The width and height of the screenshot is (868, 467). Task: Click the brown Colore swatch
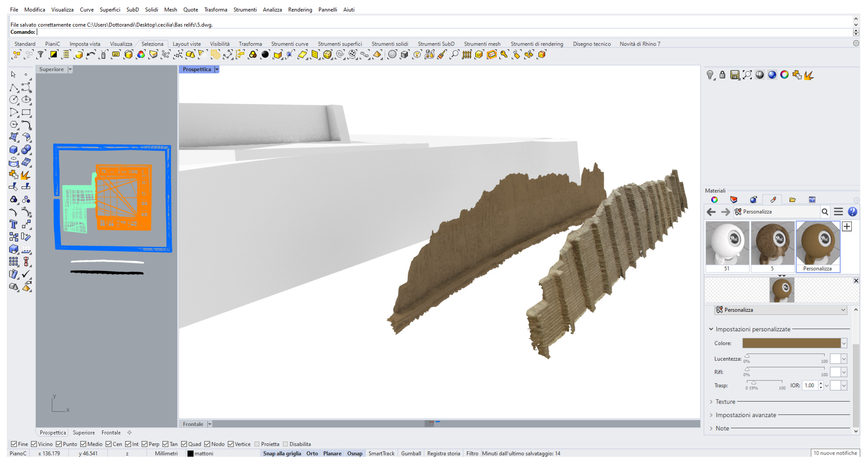(791, 343)
